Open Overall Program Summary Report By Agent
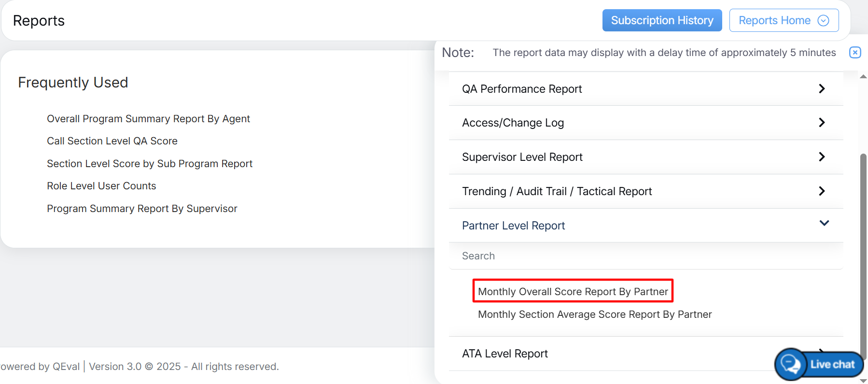The width and height of the screenshot is (868, 384). [148, 119]
